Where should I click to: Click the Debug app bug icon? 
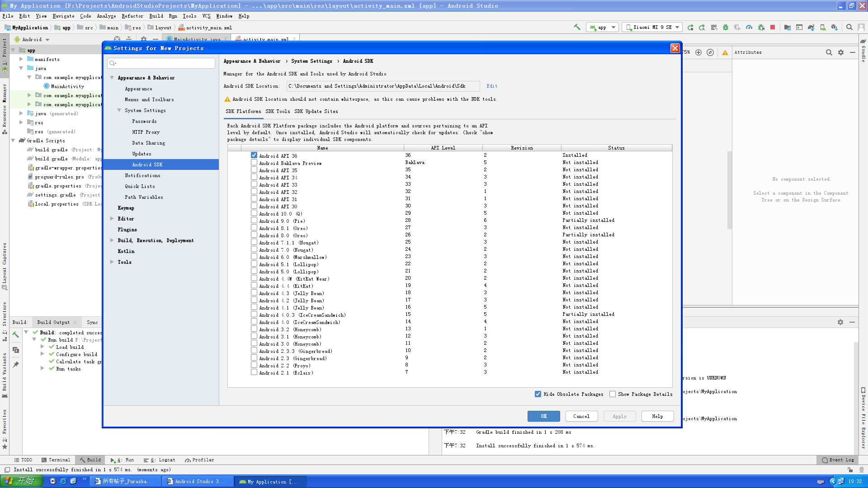pyautogui.click(x=726, y=27)
